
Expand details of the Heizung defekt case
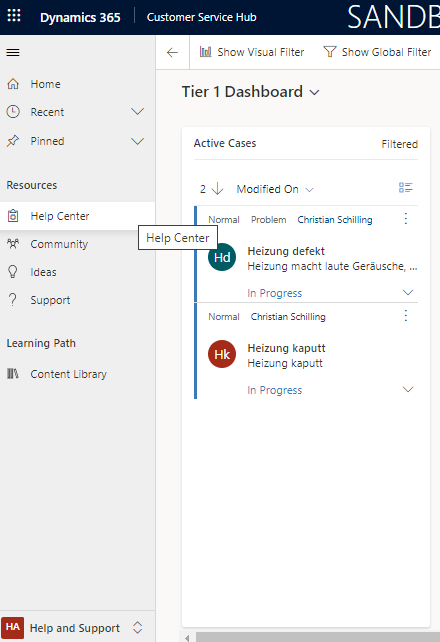(x=408, y=292)
